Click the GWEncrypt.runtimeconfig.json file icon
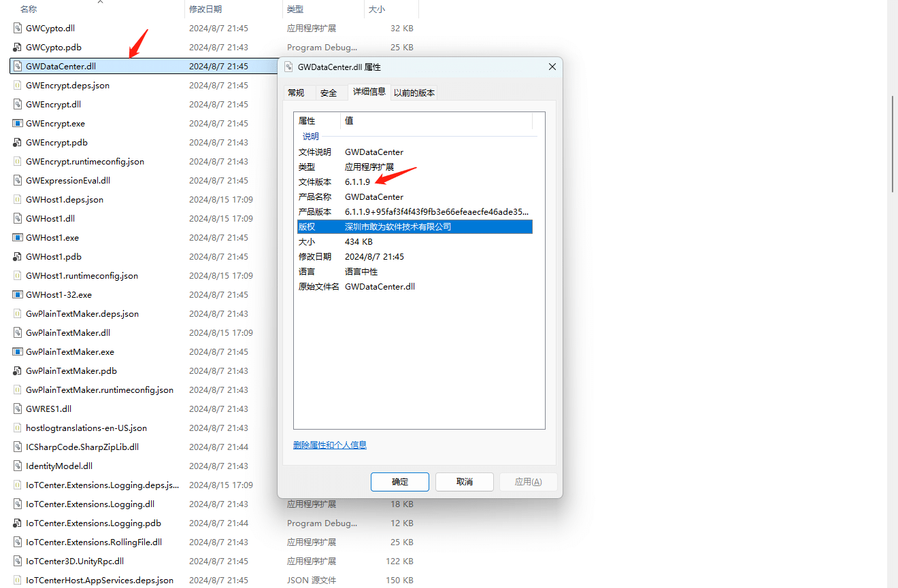 click(x=18, y=162)
